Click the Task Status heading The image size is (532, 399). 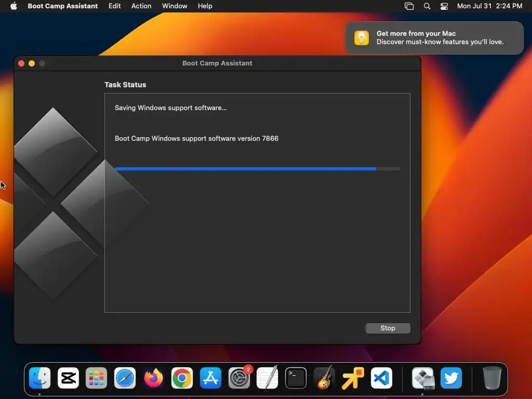[x=125, y=85]
